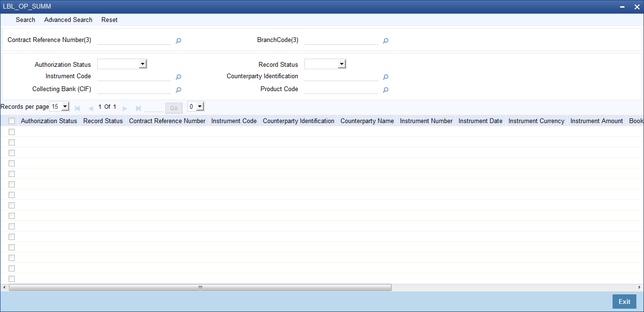Close the LBL_OP_SUMM window
The height and width of the screenshot is (312, 644).
click(x=637, y=7)
